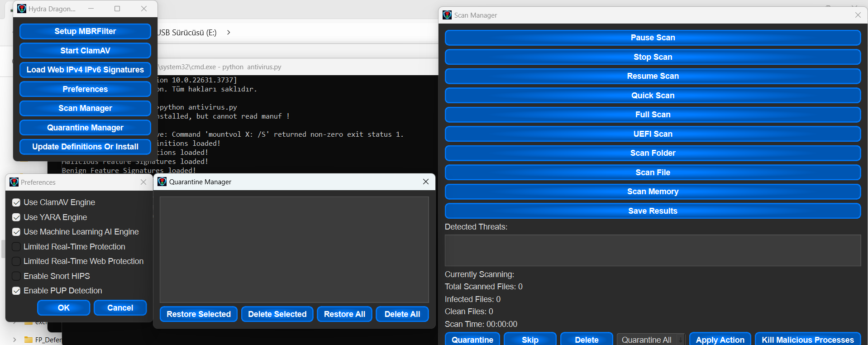Click Scan Manager title bar shield icon

(447, 15)
